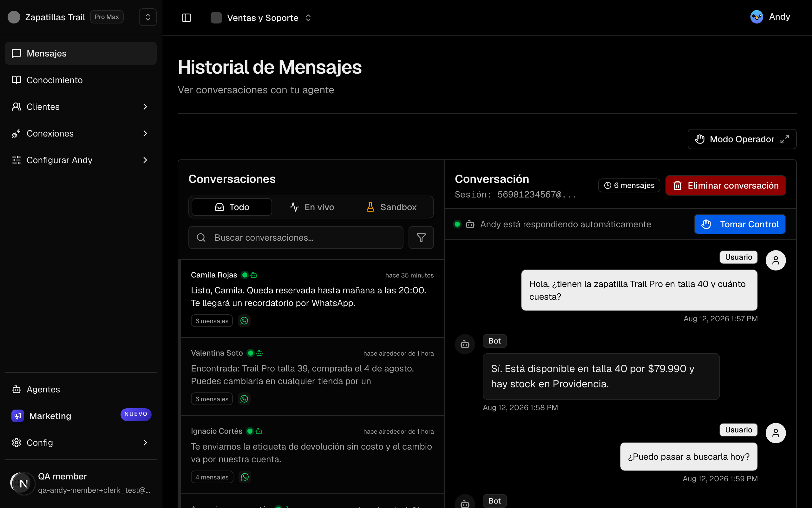Open Ignacio Cortés conversation
The width and height of the screenshot is (812, 508).
pyautogui.click(x=312, y=455)
